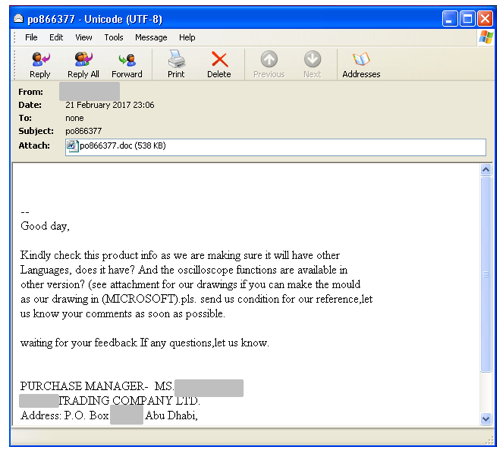Open the Tools menu
Image resolution: width=503 pixels, height=455 pixels.
114,37
